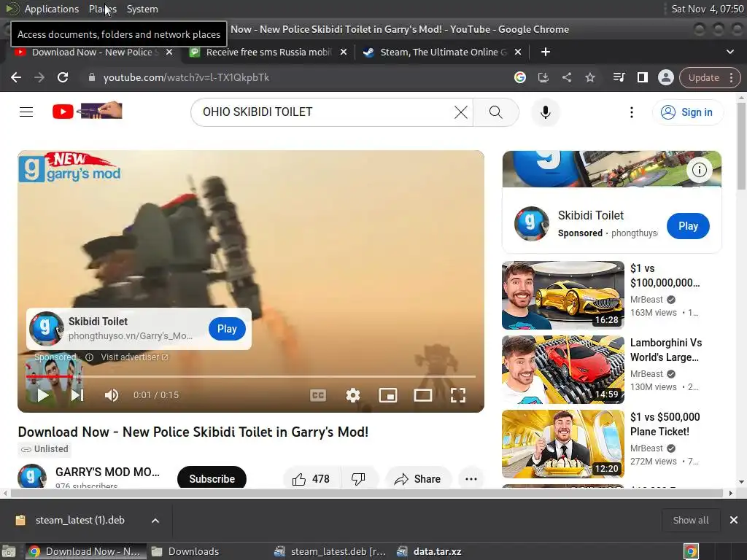Image resolution: width=747 pixels, height=560 pixels.
Task: Subscribe to GARRY'S MOD channel
Action: (x=212, y=479)
